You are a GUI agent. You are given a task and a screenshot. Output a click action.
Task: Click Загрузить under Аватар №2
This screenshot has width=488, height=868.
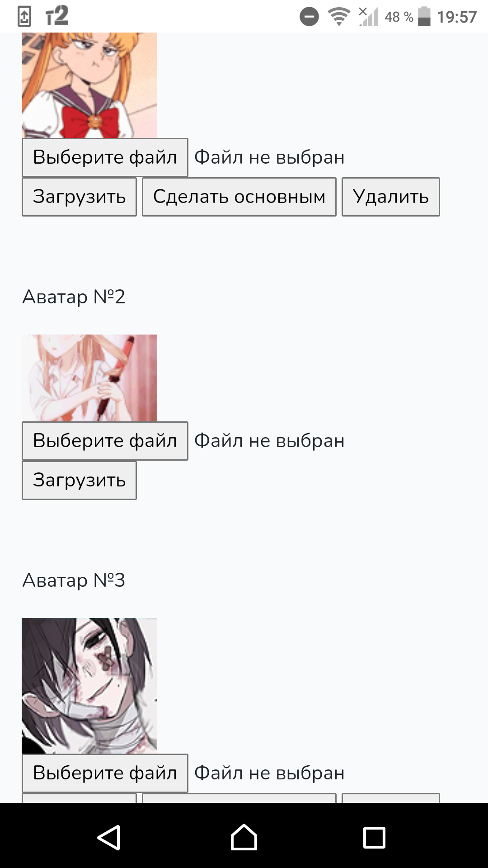79,480
